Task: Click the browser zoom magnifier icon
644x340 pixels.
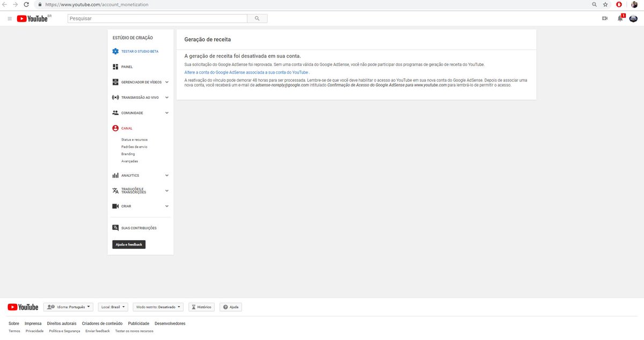Action: [x=594, y=4]
